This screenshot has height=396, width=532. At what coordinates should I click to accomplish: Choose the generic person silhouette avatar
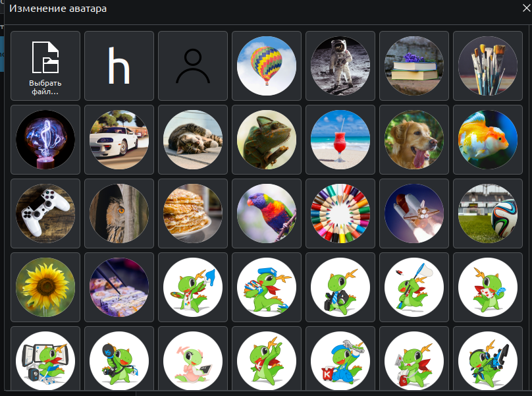[x=193, y=66]
